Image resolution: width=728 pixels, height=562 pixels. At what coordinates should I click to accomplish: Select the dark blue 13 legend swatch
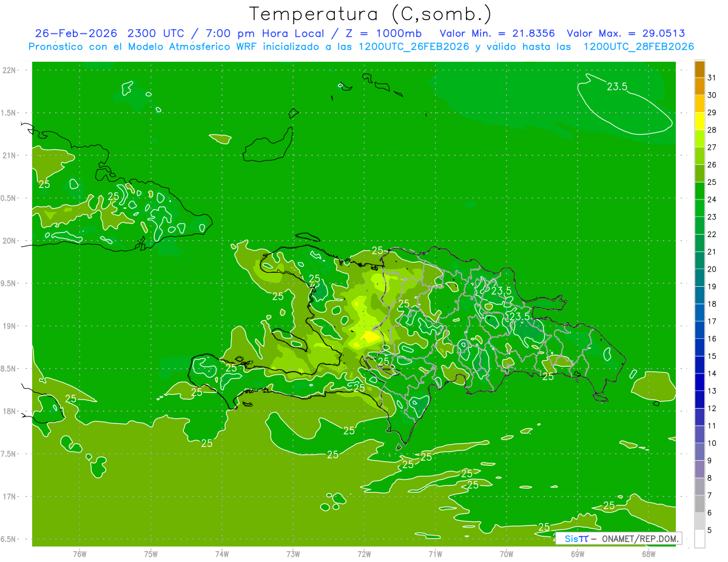pos(699,400)
